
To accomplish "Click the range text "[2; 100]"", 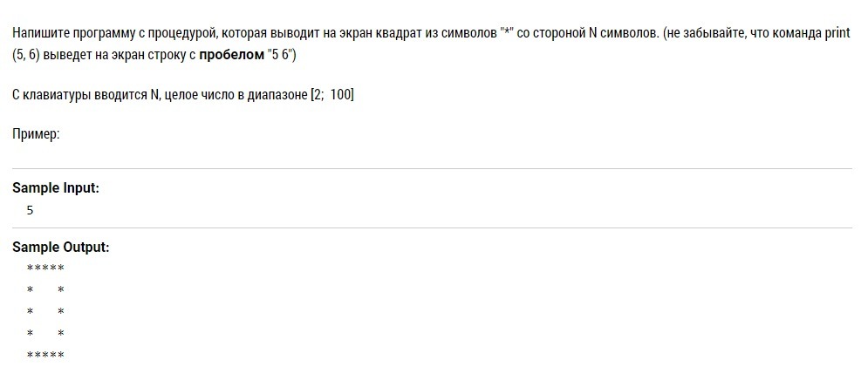I will tap(331, 94).
